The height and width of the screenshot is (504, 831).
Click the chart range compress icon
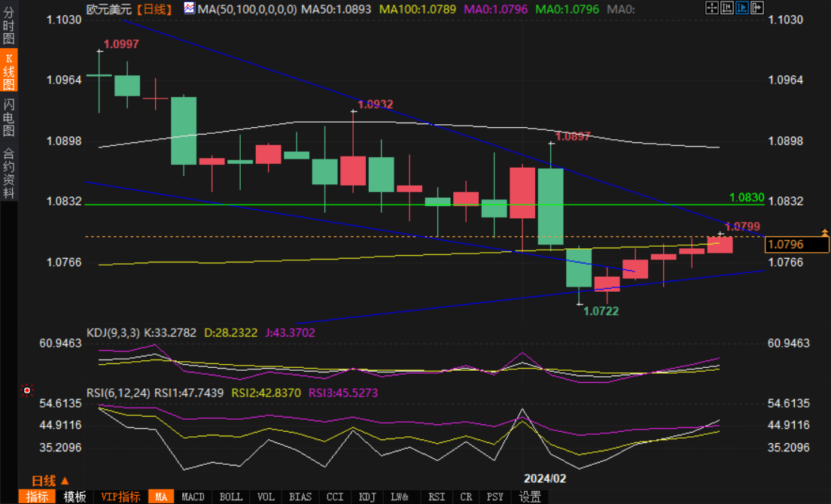tap(726, 8)
